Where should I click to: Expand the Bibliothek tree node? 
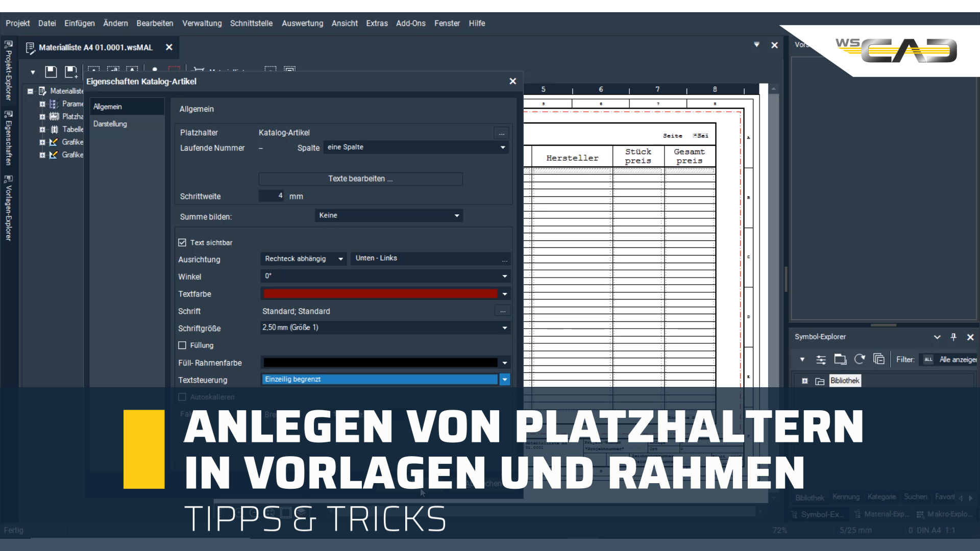[x=805, y=381]
